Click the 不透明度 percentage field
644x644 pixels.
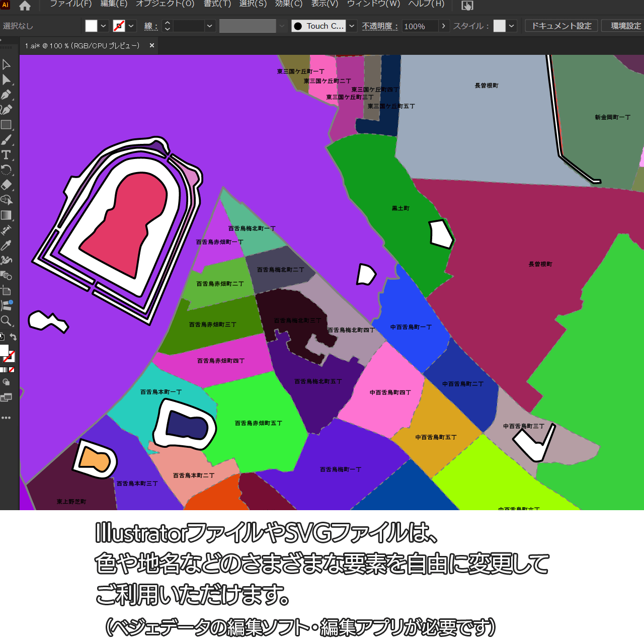coord(420,26)
